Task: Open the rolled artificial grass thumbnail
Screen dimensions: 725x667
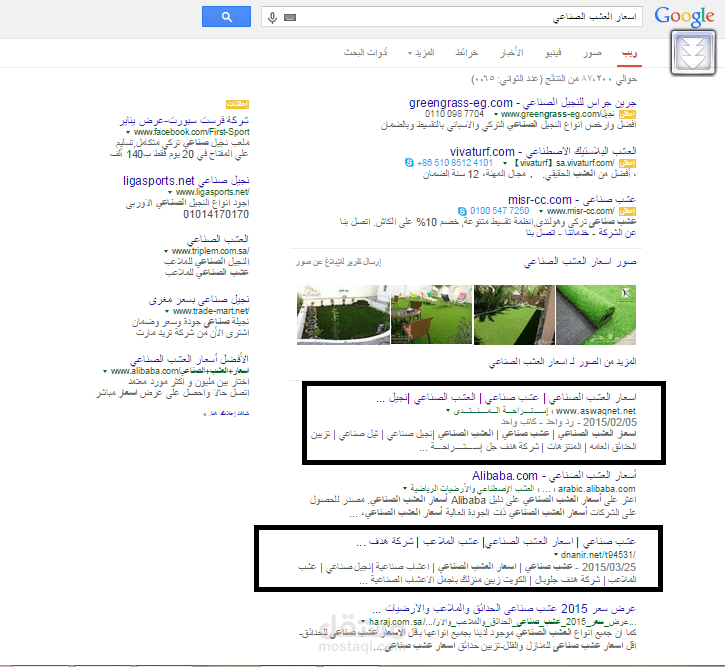Action: [596, 315]
